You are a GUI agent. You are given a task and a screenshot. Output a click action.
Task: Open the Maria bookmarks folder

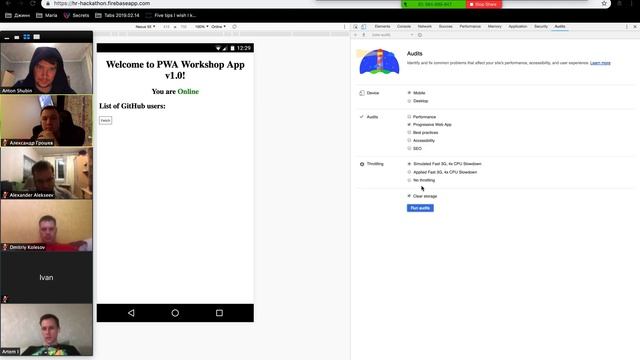[47, 16]
